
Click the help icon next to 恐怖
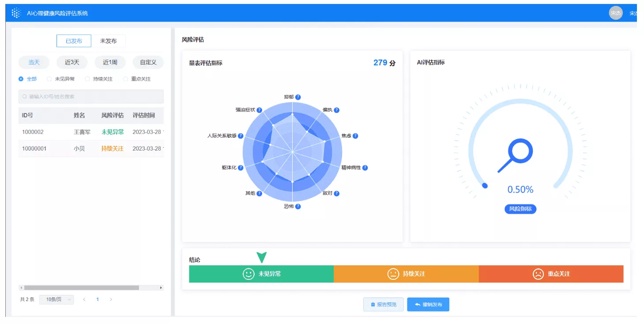[298, 207]
